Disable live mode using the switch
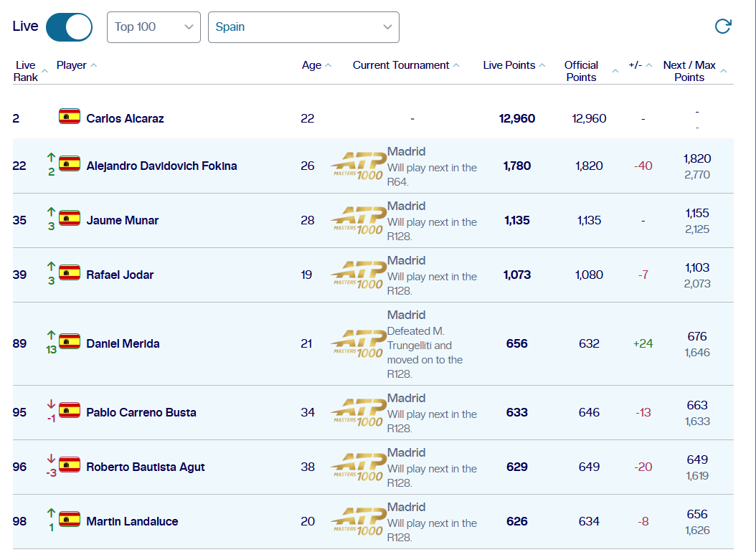This screenshot has width=756, height=552. tap(69, 27)
